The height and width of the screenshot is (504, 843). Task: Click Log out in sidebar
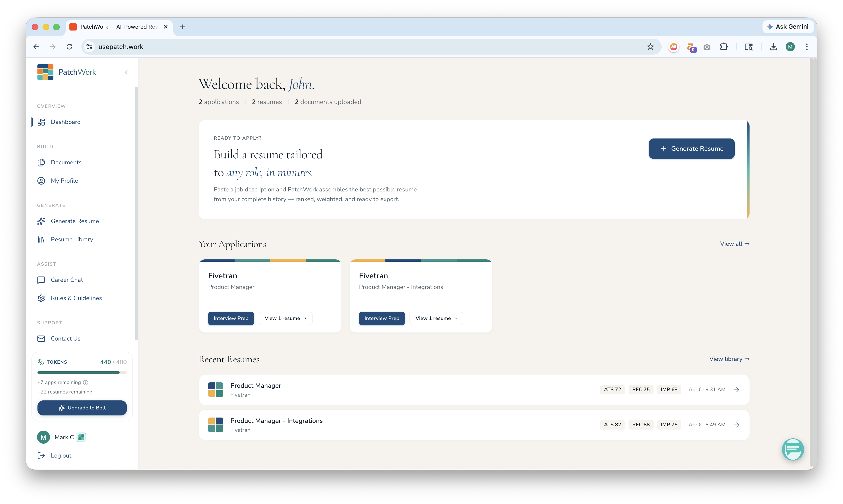tap(61, 455)
